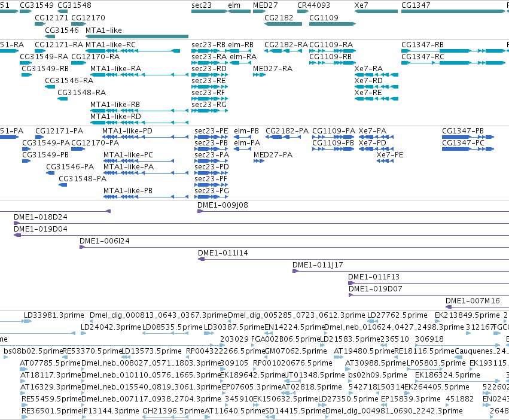
Task: Click BAC clone DME1-019D07
Action: (429, 296)
